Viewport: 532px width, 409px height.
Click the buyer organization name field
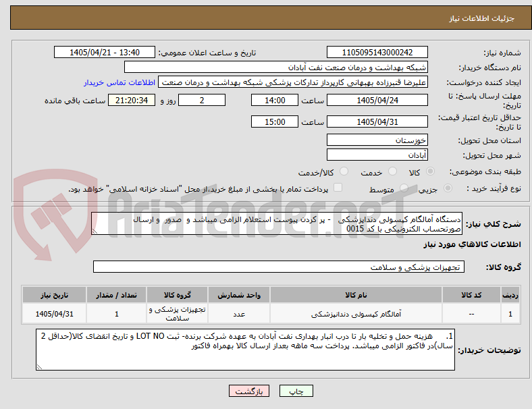276,67
